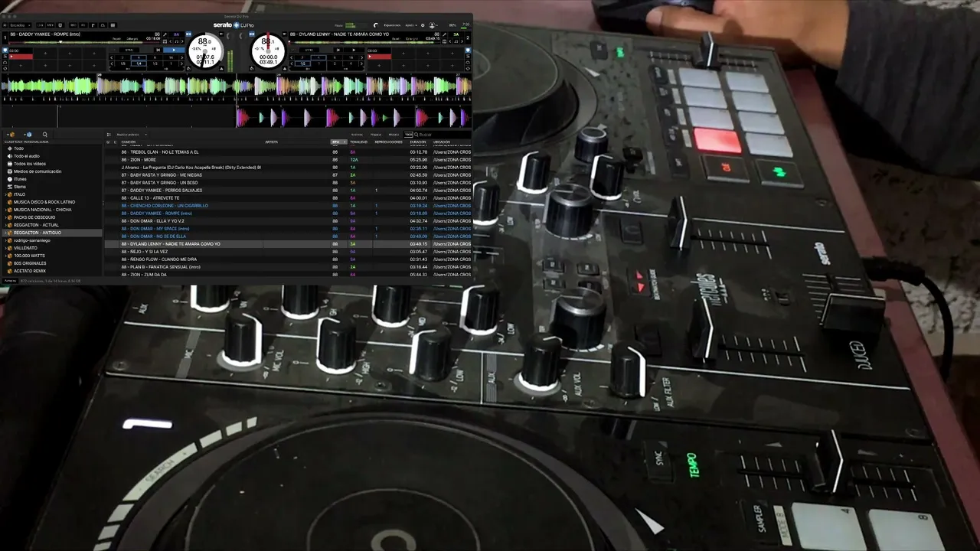Select Todos los vídeos in sidebar
Screen dimensions: 980x551
pos(30,164)
